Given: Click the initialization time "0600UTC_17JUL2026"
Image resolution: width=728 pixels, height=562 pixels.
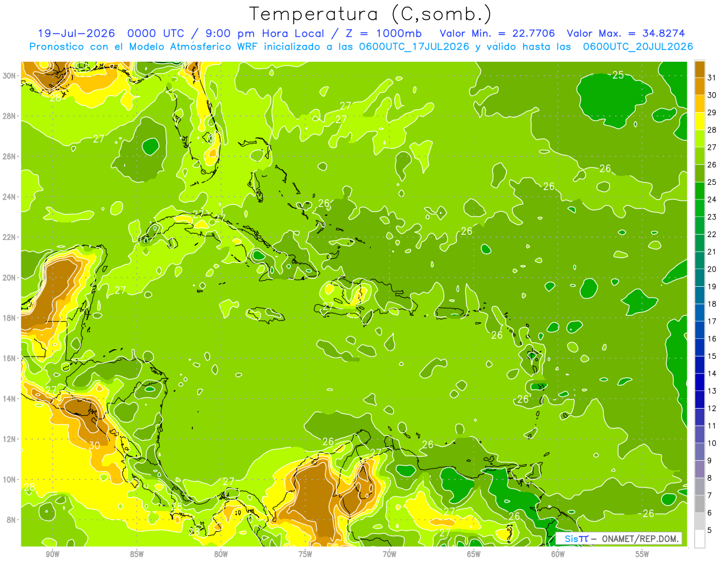Looking at the screenshot, I should click(413, 47).
